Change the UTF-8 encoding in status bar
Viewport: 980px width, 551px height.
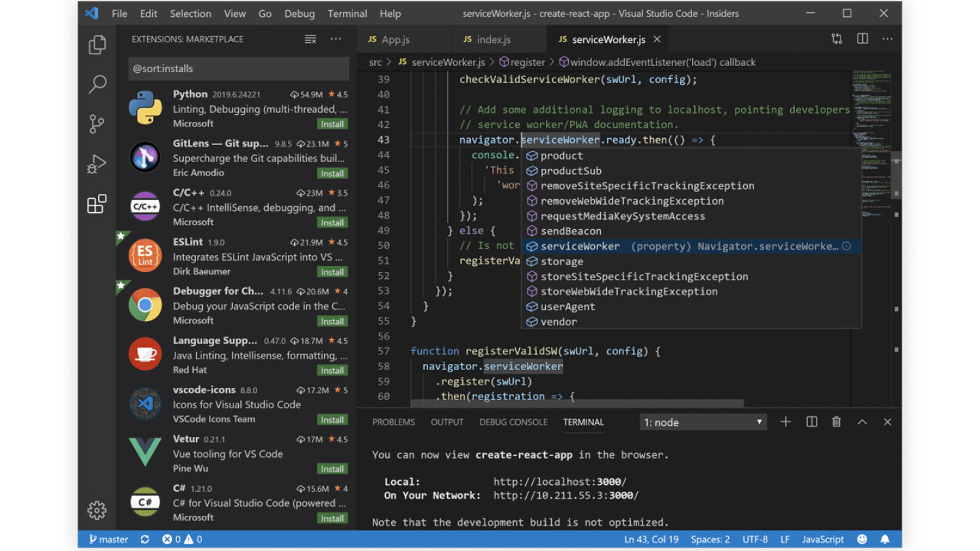tap(755, 539)
